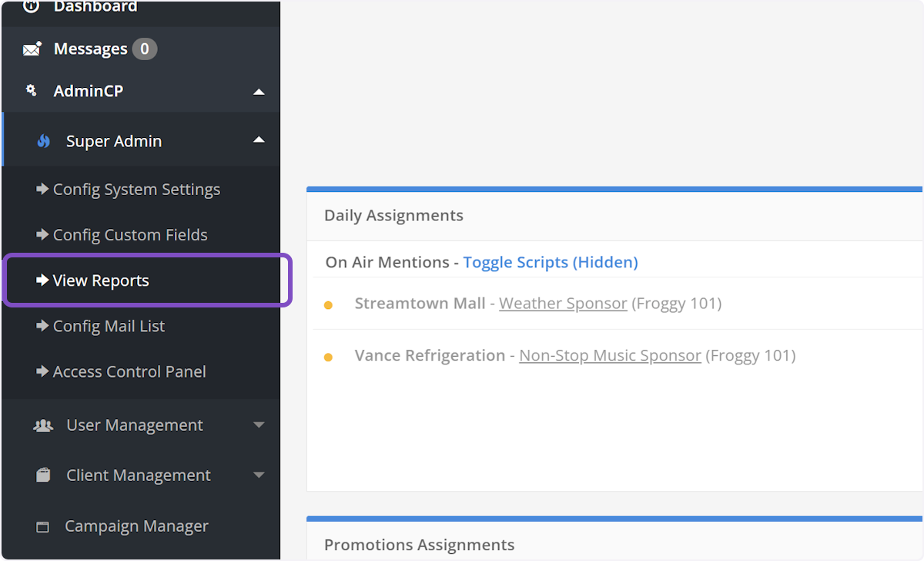Click the Messages envelope icon
Viewport: 924px width, 561px height.
pos(32,49)
